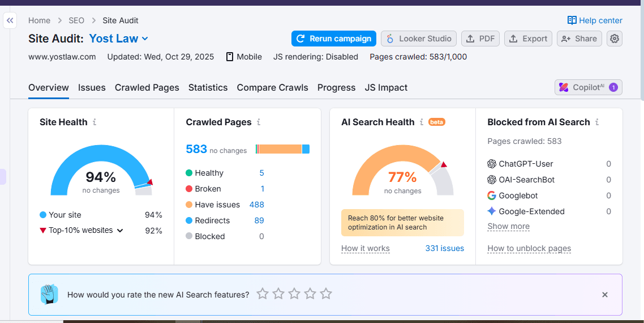Click the Site Health info icon
The image size is (644, 323).
(x=95, y=122)
